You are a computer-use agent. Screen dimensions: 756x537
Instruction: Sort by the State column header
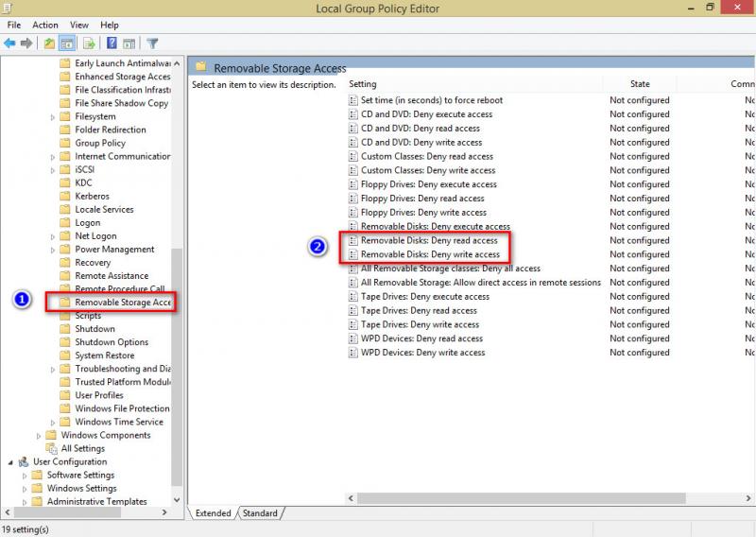click(x=640, y=84)
